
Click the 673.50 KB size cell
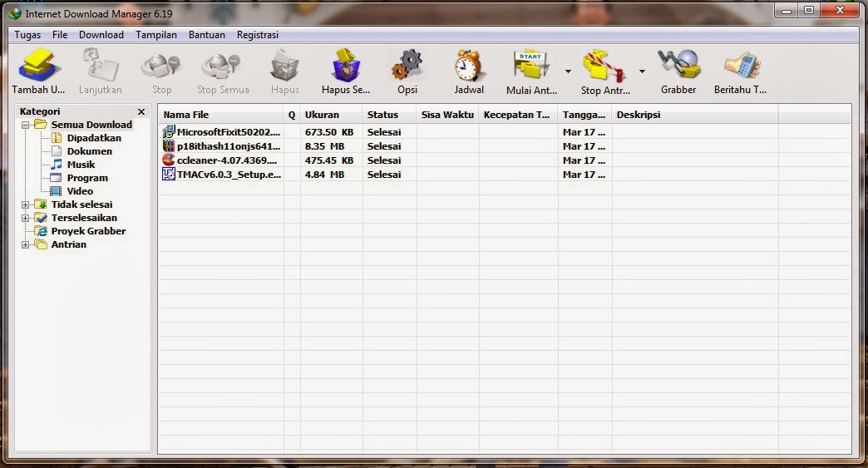328,132
